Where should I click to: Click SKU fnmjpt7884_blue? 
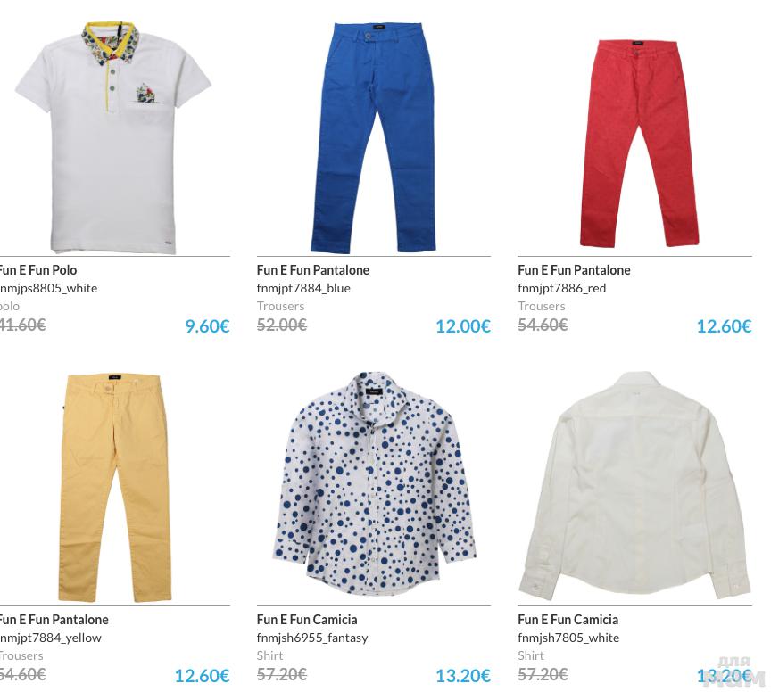(x=303, y=288)
